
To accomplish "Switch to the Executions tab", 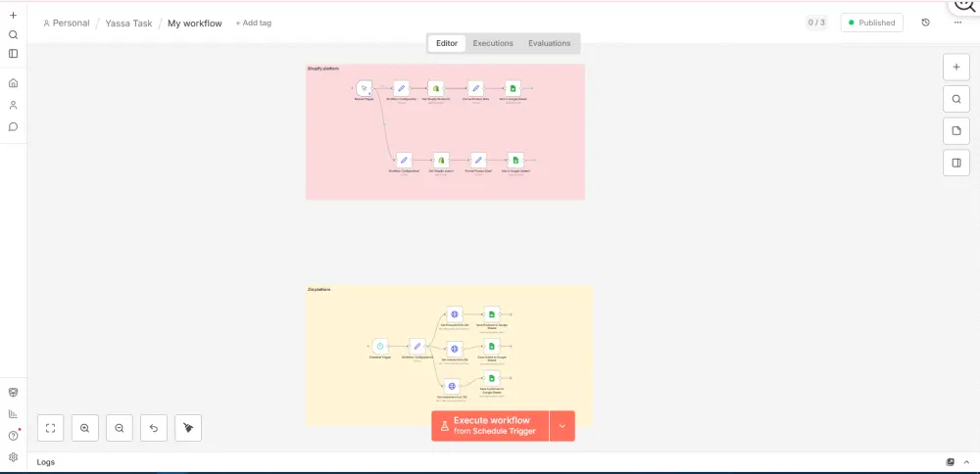I will click(x=493, y=43).
